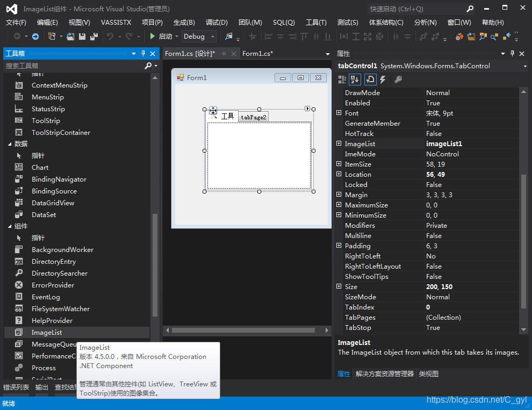532x410 pixels.
Task: Open toolbox window options dropdown
Action: [x=134, y=54]
